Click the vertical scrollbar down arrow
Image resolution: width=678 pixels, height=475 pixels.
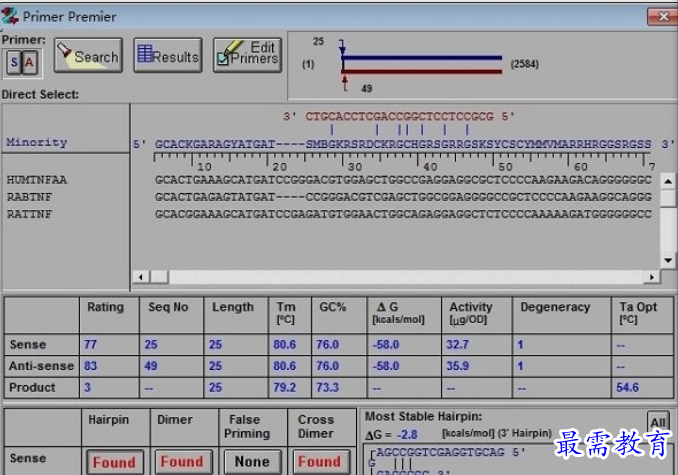tap(668, 260)
